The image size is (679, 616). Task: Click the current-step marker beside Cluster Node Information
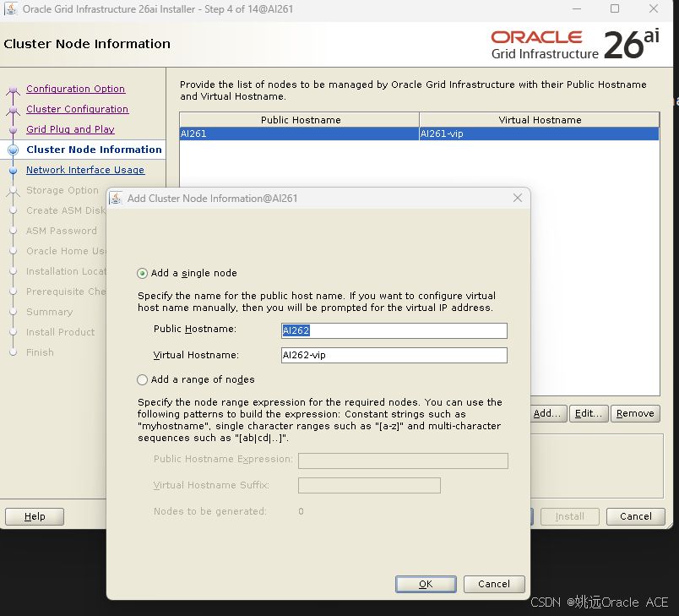pos(14,150)
